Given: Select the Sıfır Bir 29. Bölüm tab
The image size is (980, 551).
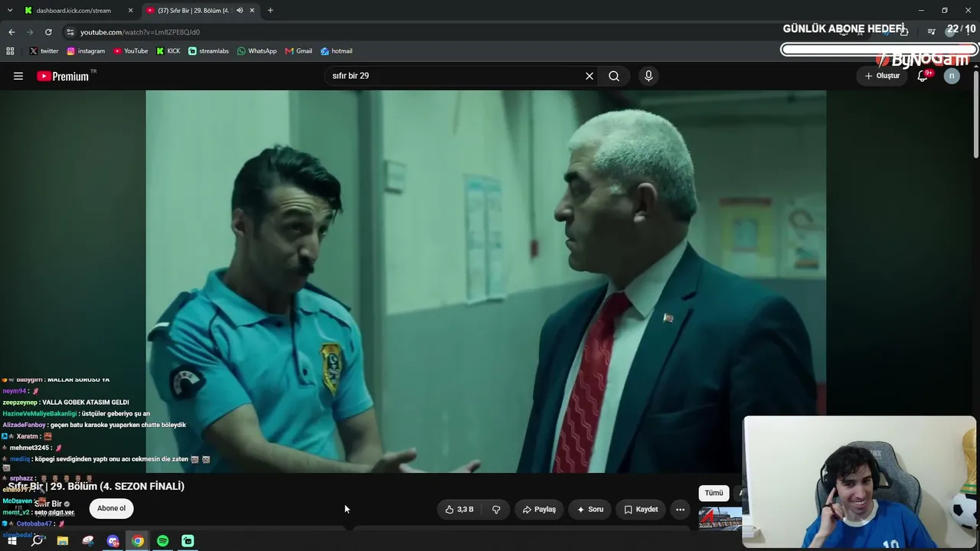Looking at the screenshot, I should (x=201, y=11).
